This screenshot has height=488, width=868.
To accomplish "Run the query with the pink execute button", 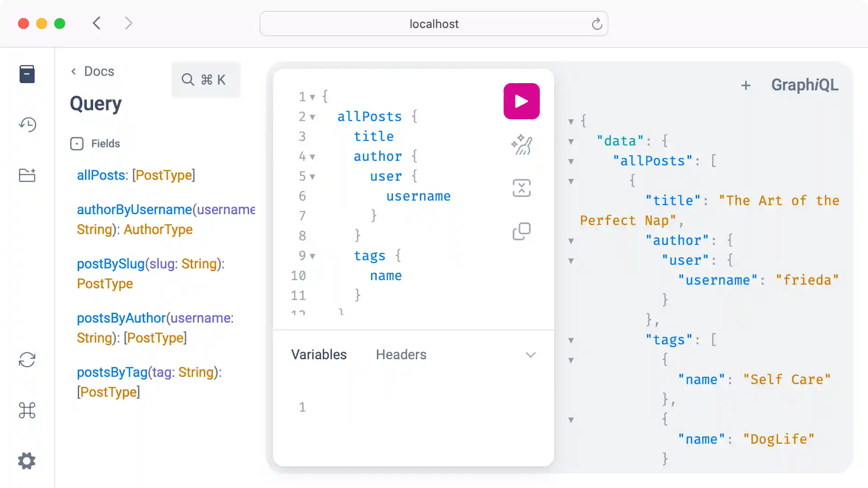I will (x=521, y=101).
